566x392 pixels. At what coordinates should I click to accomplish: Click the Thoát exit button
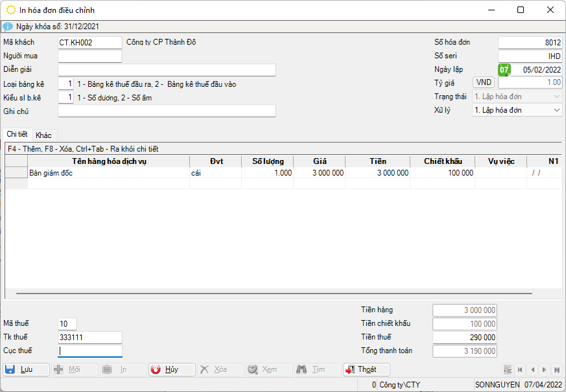pyautogui.click(x=366, y=369)
